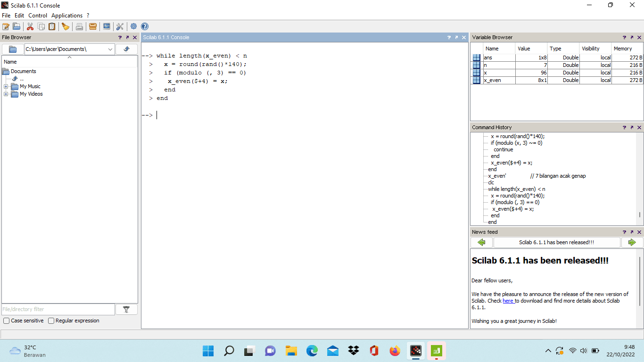Click Variable Browser help icon
This screenshot has width=644, height=362.
pyautogui.click(x=625, y=37)
